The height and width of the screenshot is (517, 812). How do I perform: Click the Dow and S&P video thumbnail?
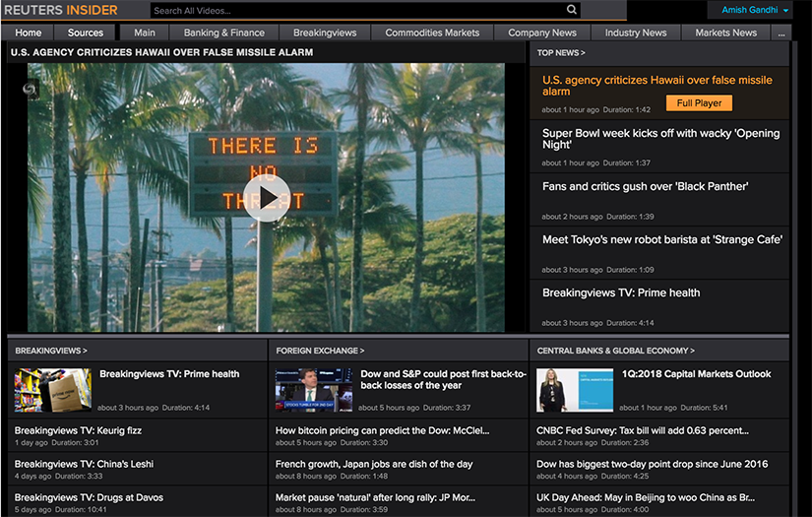point(314,390)
